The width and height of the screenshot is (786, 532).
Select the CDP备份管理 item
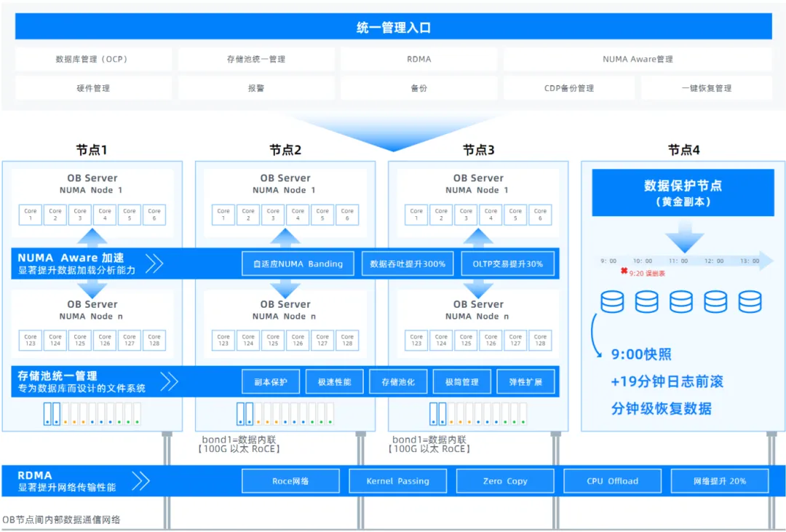coord(569,88)
